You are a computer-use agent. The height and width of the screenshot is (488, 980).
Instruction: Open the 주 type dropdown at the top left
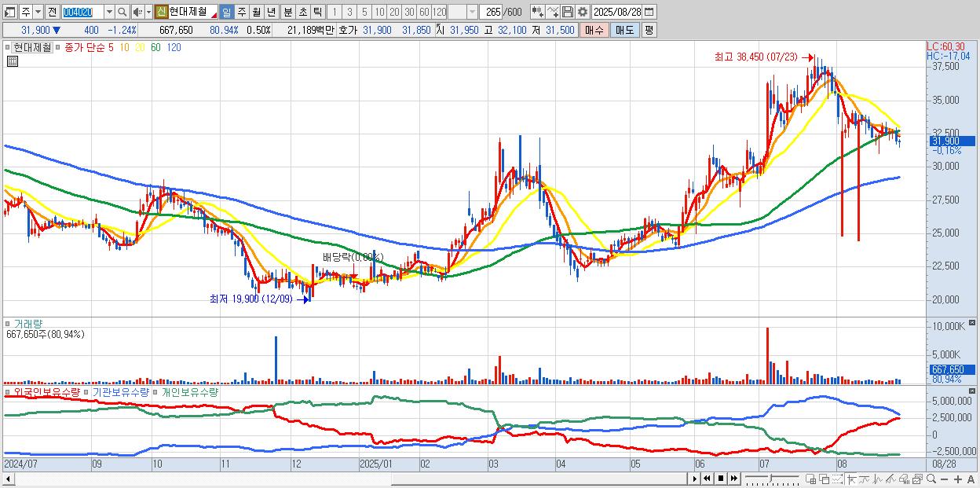click(x=38, y=13)
